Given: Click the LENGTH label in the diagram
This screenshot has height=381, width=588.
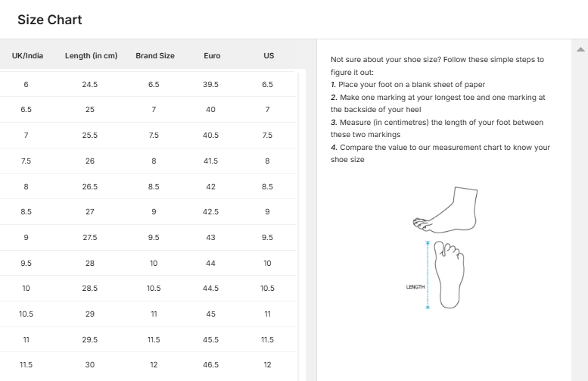Looking at the screenshot, I should tap(415, 287).
